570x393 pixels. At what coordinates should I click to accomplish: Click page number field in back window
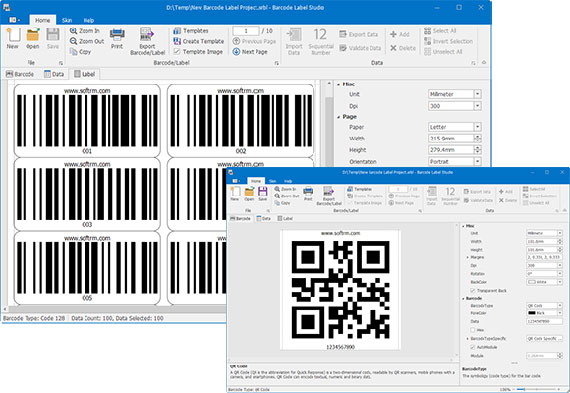[x=246, y=31]
